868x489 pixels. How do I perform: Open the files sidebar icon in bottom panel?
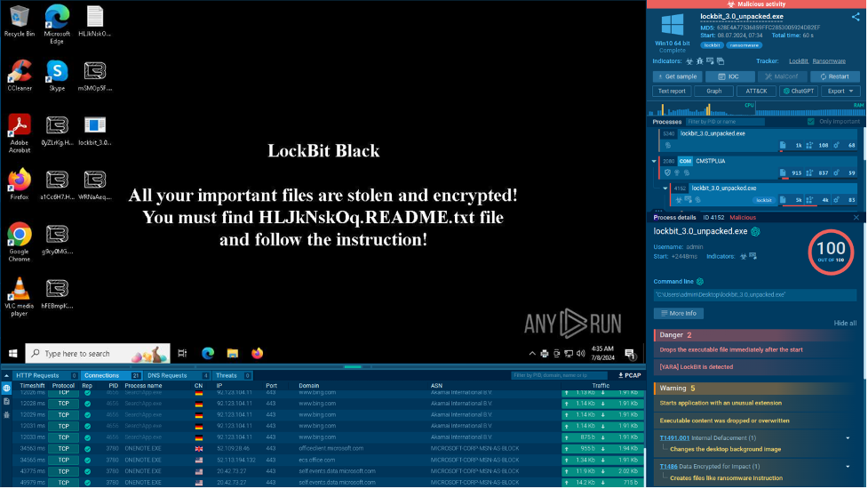pyautogui.click(x=6, y=402)
